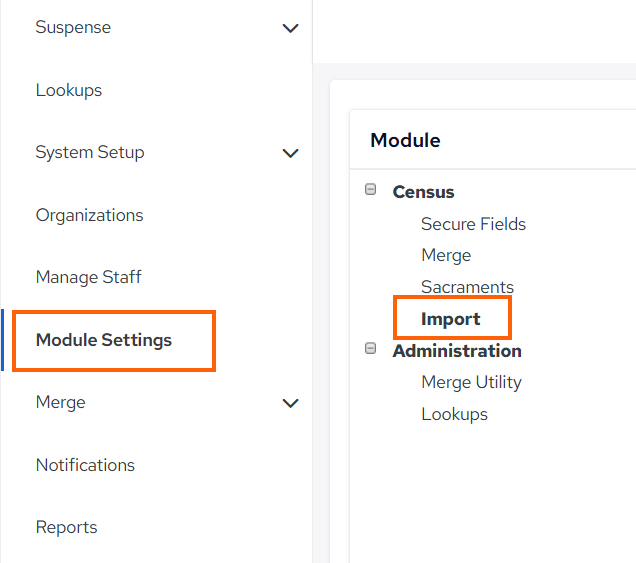The image size is (636, 563).
Task: Click the Administration module heading
Action: [457, 351]
